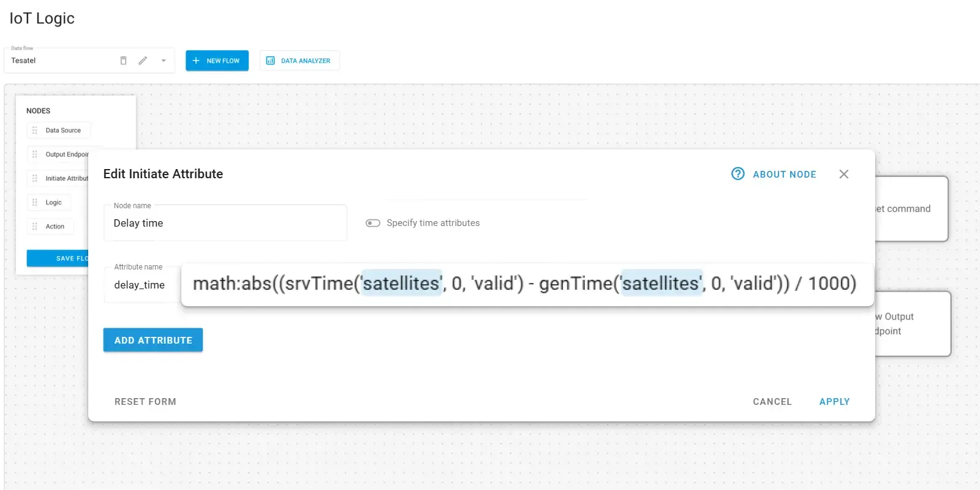
Task: Click the math:abs expression field
Action: click(x=524, y=284)
